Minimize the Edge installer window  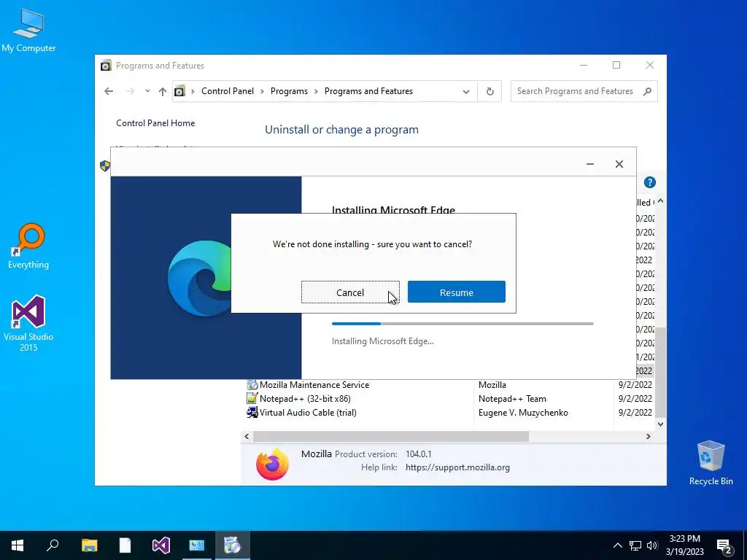[589, 164]
